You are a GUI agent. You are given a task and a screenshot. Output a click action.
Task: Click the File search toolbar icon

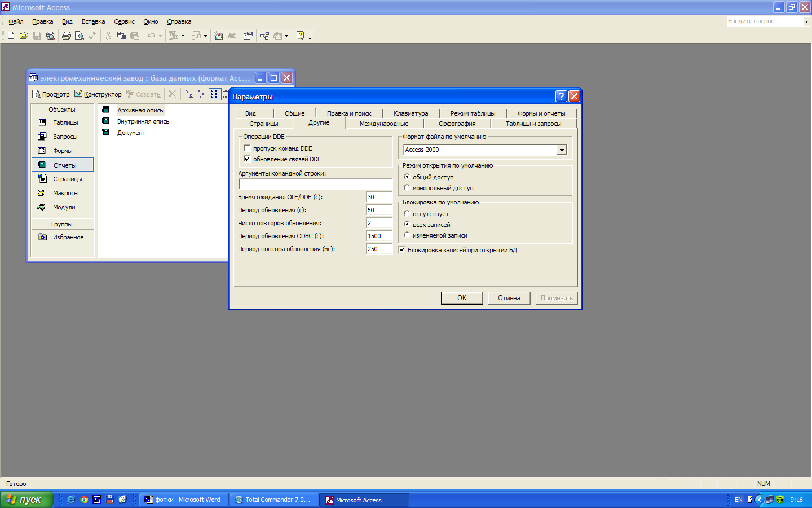coord(50,36)
